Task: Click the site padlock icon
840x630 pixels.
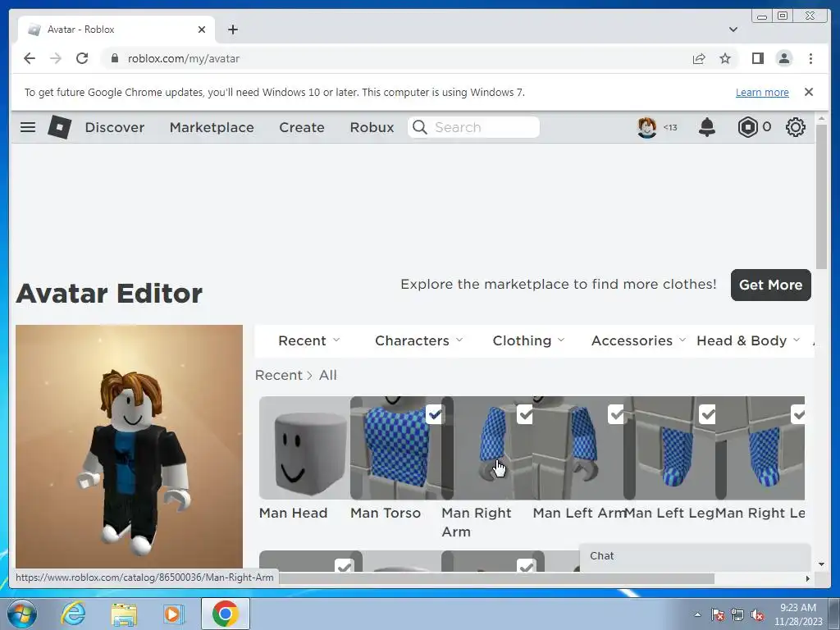Action: [x=114, y=58]
